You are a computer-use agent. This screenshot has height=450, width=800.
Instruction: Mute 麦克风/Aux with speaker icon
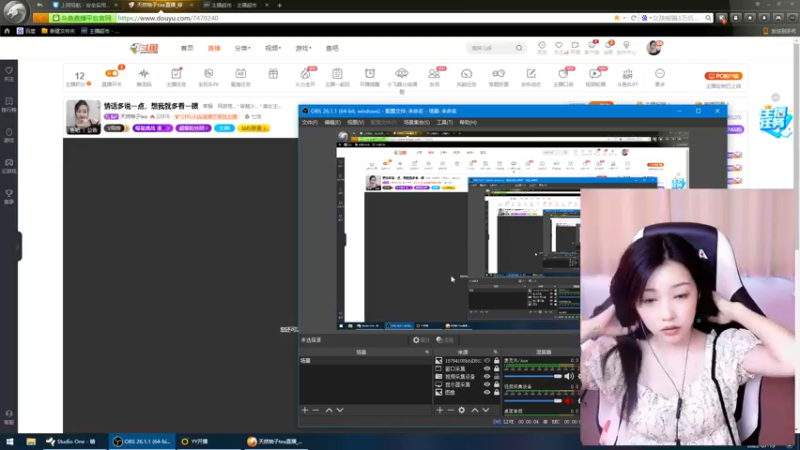click(x=569, y=377)
